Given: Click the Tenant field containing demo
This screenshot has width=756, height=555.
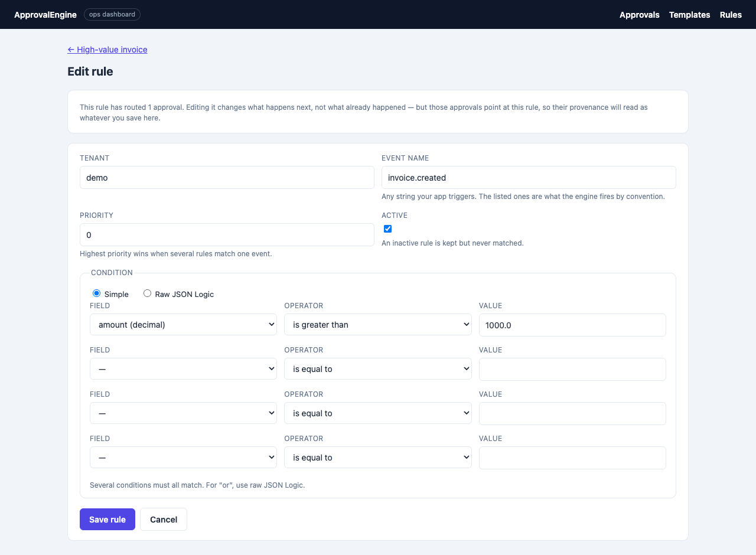Looking at the screenshot, I should [227, 178].
